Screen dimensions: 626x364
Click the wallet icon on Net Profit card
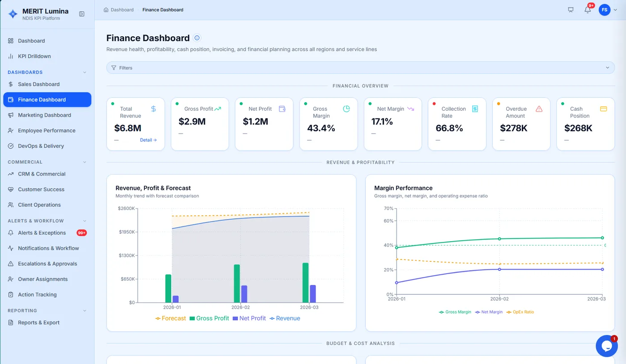tap(282, 109)
